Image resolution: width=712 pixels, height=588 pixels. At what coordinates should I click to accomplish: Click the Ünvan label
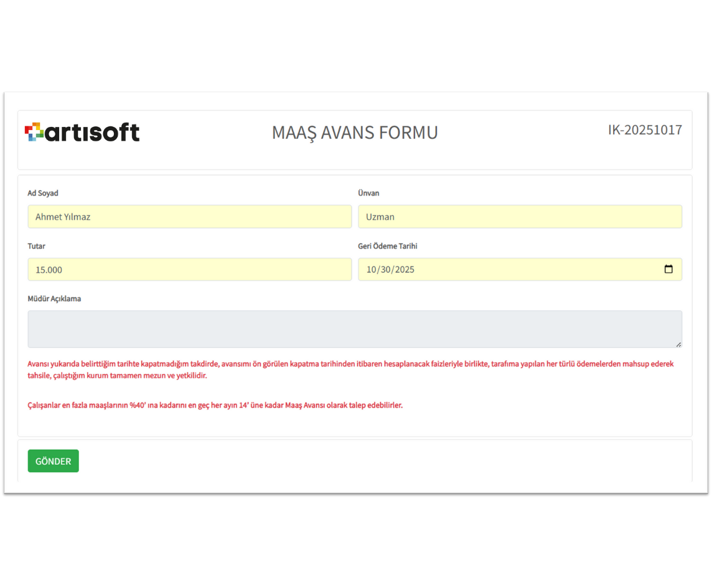pos(368,194)
